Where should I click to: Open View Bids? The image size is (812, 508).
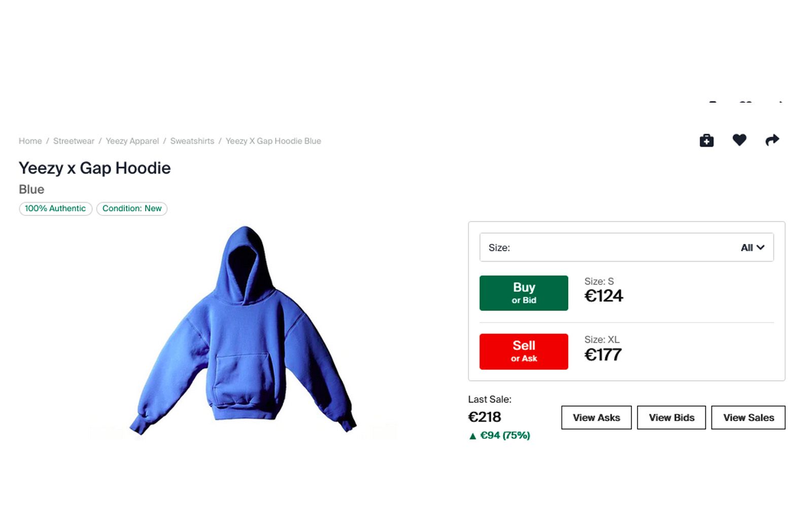pyautogui.click(x=671, y=418)
